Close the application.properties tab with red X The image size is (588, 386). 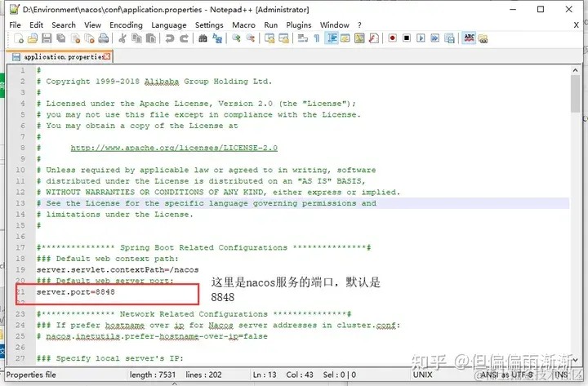pos(107,56)
